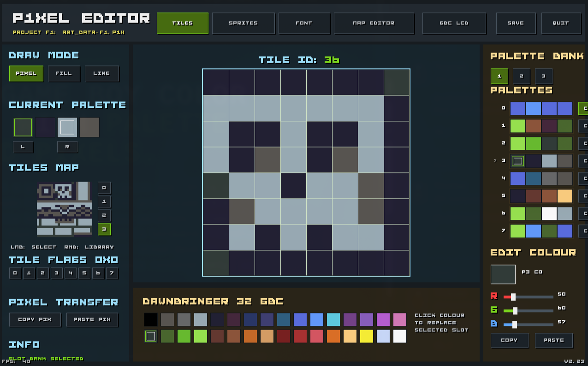The image size is (588, 366).
Task: Adjust the green G slider
Action: pyautogui.click(x=529, y=311)
